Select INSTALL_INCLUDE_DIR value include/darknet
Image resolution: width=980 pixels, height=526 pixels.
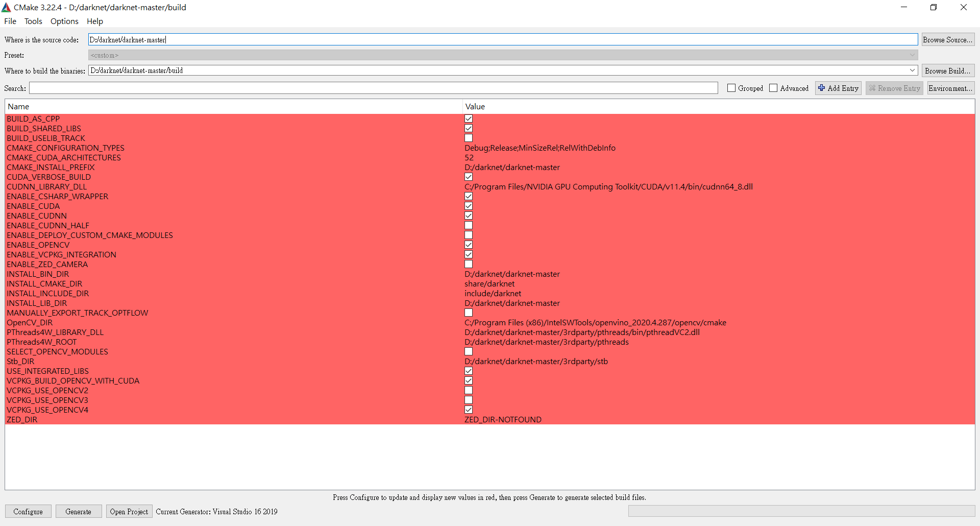click(x=493, y=294)
